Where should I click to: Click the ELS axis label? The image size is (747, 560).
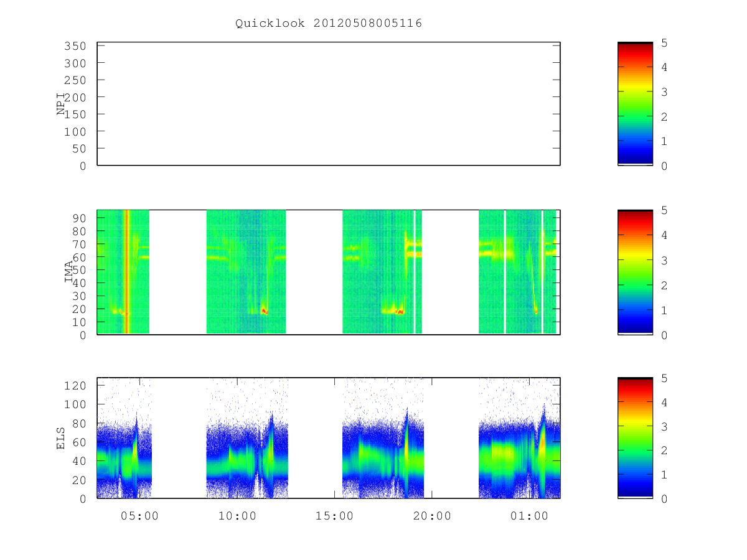click(x=61, y=438)
